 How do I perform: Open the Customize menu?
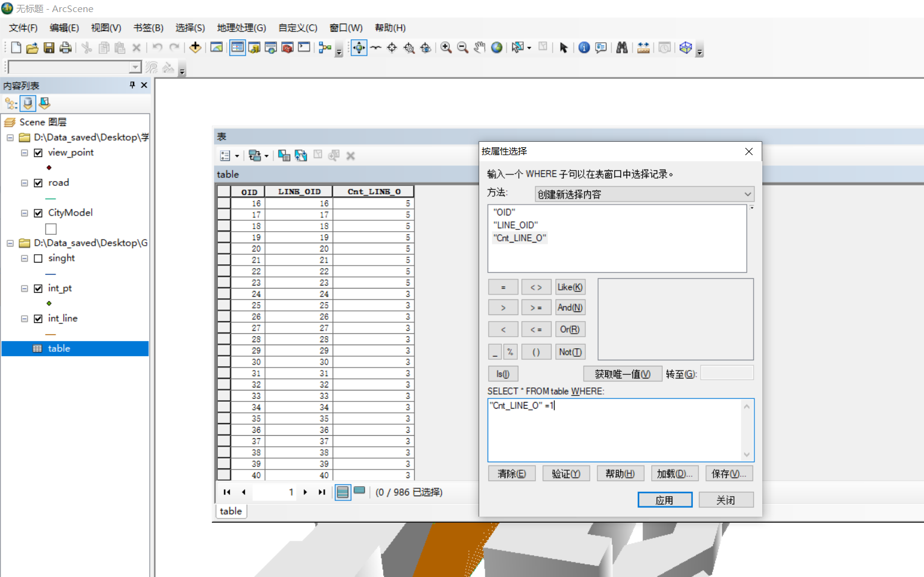[x=298, y=28]
